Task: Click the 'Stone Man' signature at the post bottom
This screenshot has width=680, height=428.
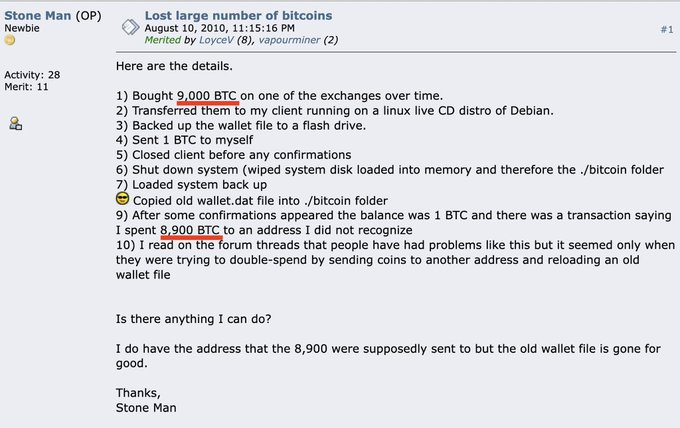Action: tap(146, 408)
